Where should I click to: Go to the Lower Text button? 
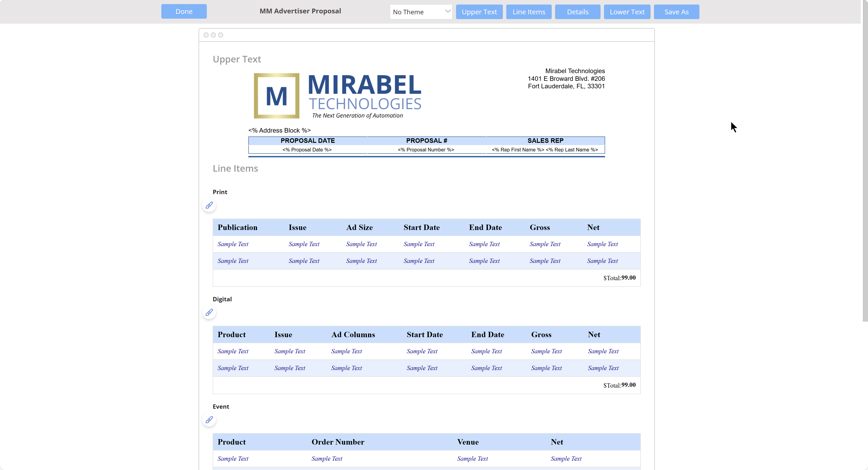(627, 12)
